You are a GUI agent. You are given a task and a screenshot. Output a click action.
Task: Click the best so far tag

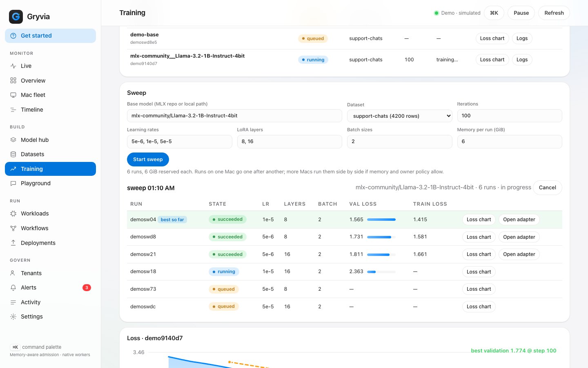(x=172, y=220)
